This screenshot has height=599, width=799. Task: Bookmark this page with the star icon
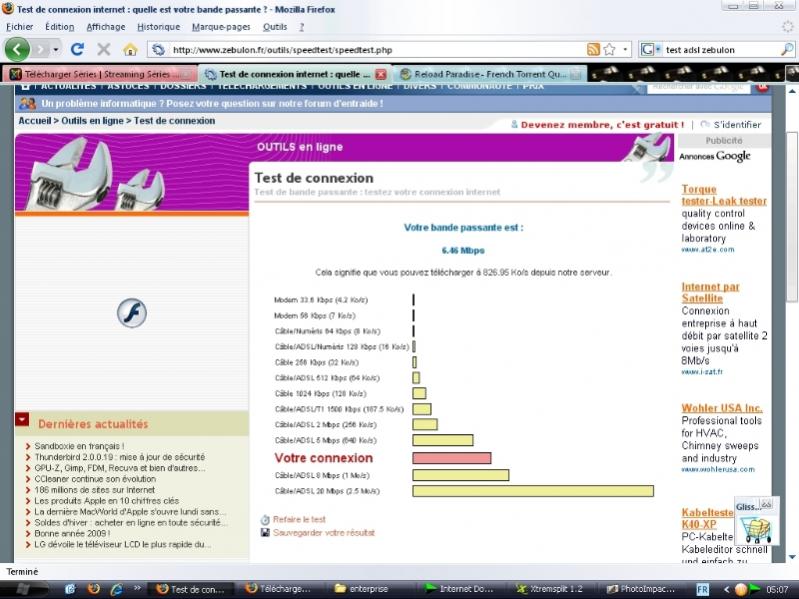coord(609,49)
